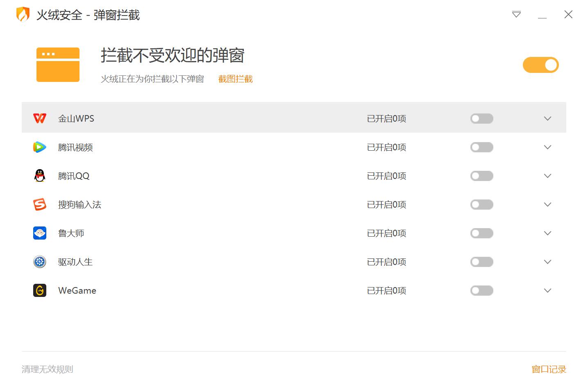Toggle the 鲁大师 blocking switch
Screen dimensions: 588x387
point(481,233)
